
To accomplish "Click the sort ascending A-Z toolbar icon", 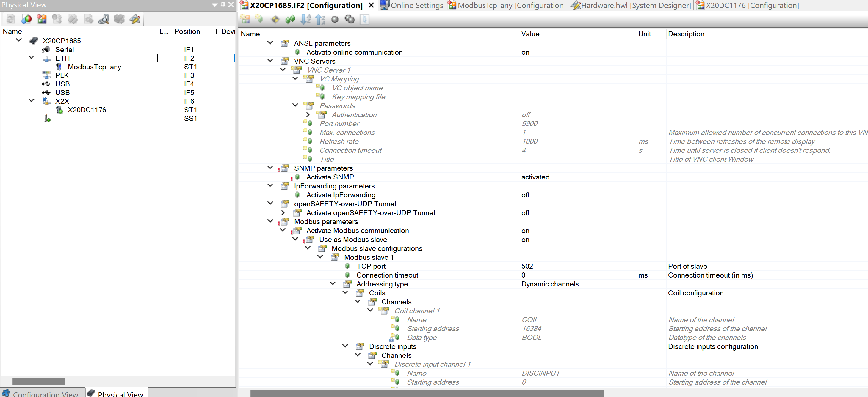I will (305, 19).
